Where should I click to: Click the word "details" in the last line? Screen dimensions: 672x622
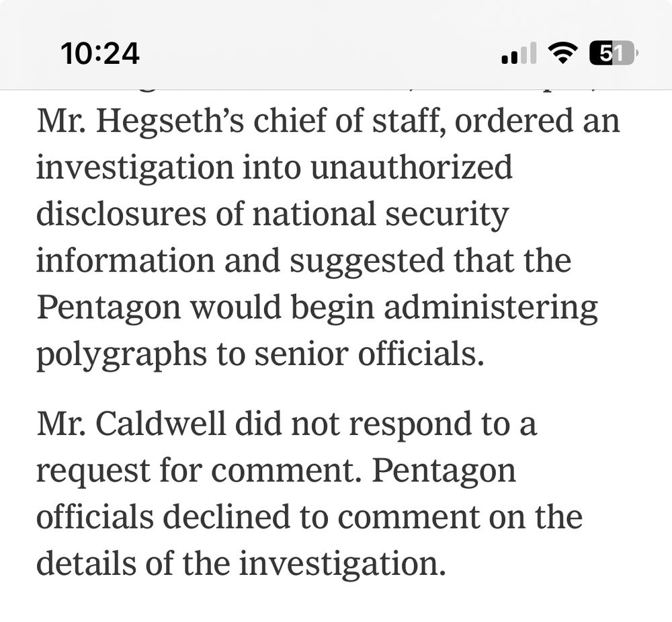(x=86, y=562)
